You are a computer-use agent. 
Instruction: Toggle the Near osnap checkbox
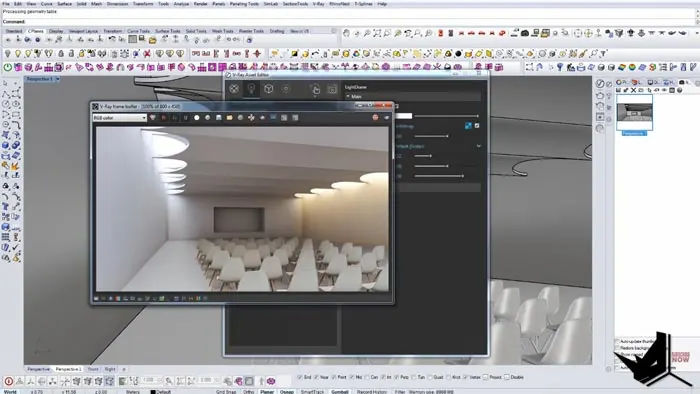coord(316,377)
